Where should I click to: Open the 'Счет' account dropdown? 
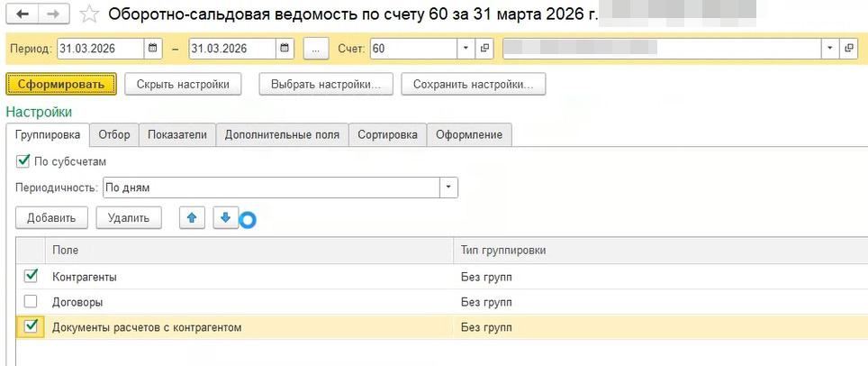click(x=466, y=48)
